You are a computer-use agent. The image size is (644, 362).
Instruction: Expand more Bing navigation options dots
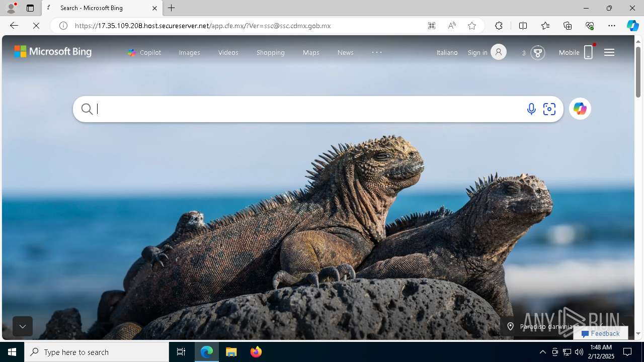coord(377,52)
